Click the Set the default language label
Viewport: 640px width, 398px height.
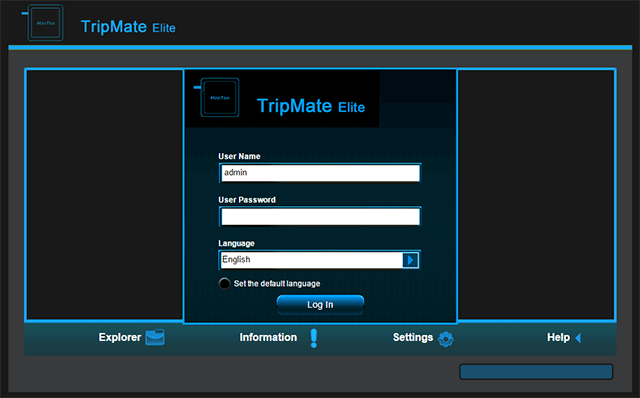pos(277,284)
